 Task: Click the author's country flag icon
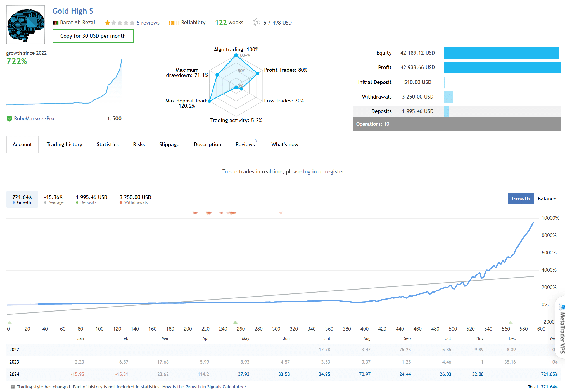tap(55, 23)
